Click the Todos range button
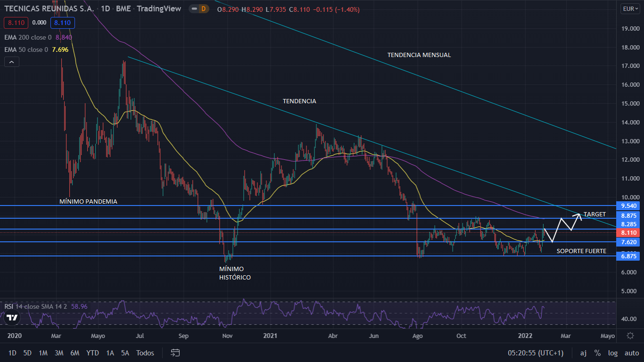The height and width of the screenshot is (362, 644). coord(145,353)
